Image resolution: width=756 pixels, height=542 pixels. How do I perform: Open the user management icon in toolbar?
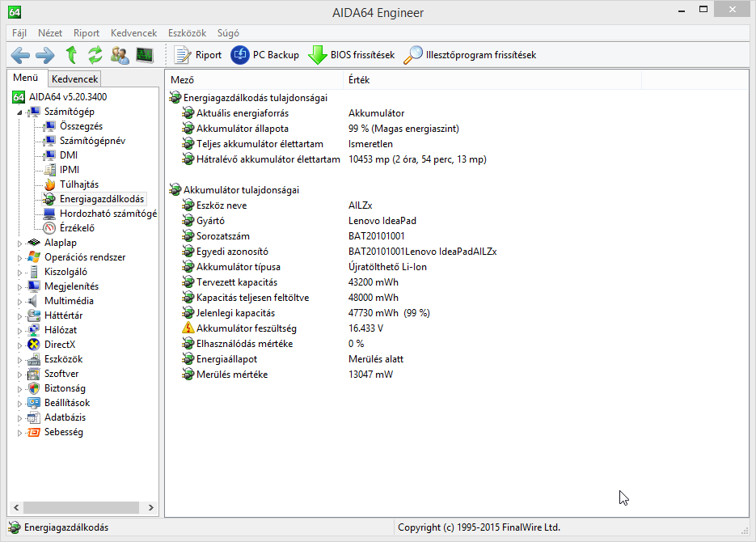120,55
